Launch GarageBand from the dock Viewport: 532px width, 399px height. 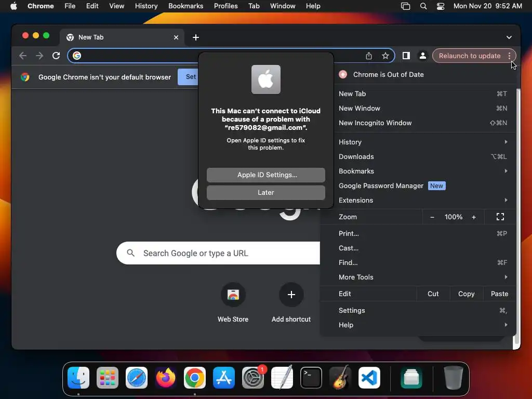[x=340, y=378]
